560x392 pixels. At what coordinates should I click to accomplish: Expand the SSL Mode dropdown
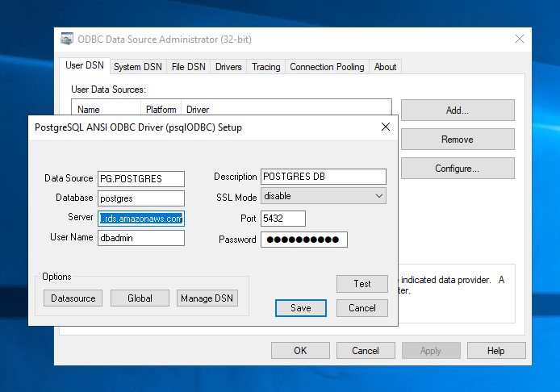click(379, 196)
